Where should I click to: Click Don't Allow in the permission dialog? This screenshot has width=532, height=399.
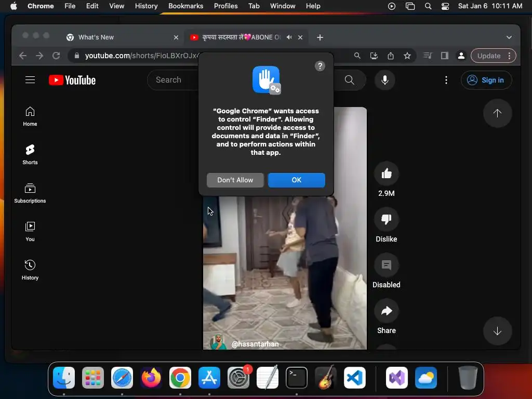[x=235, y=180]
